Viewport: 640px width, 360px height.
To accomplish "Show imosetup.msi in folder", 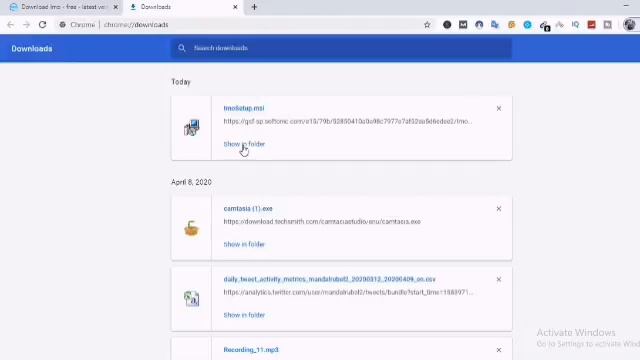I will pyautogui.click(x=244, y=144).
